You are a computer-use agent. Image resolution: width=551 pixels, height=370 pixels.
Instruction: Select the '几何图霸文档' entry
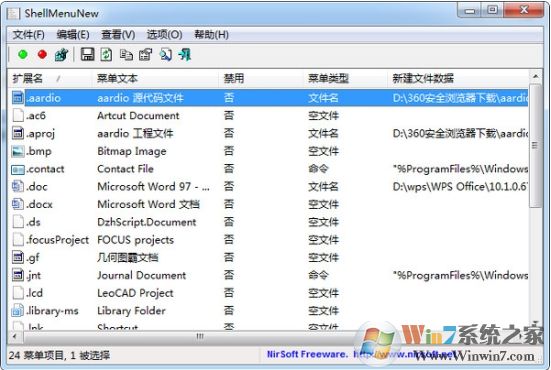pos(128,258)
